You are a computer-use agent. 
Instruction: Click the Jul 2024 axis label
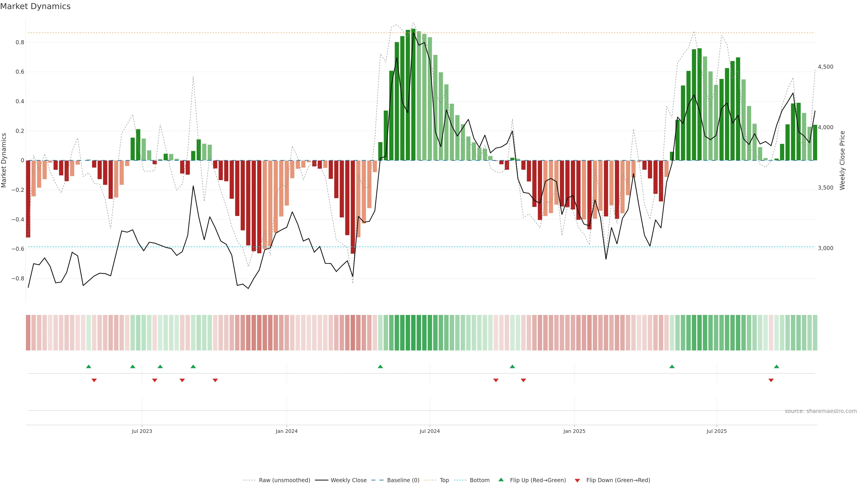tap(430, 431)
